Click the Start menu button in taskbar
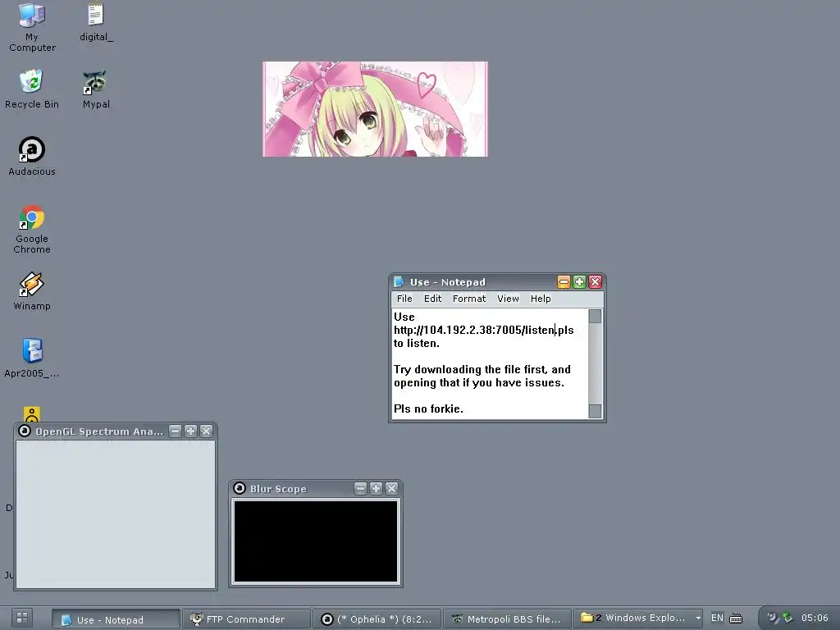Screen dimensions: 840x630 (x=22, y=618)
